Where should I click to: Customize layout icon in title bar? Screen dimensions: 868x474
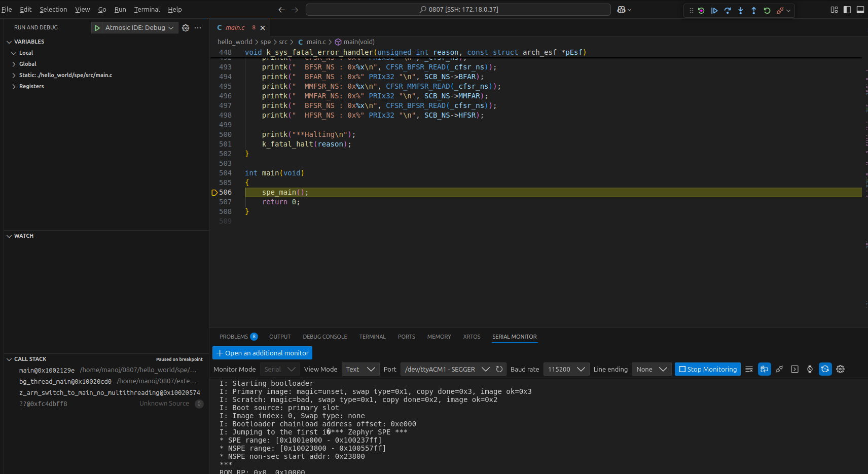834,10
